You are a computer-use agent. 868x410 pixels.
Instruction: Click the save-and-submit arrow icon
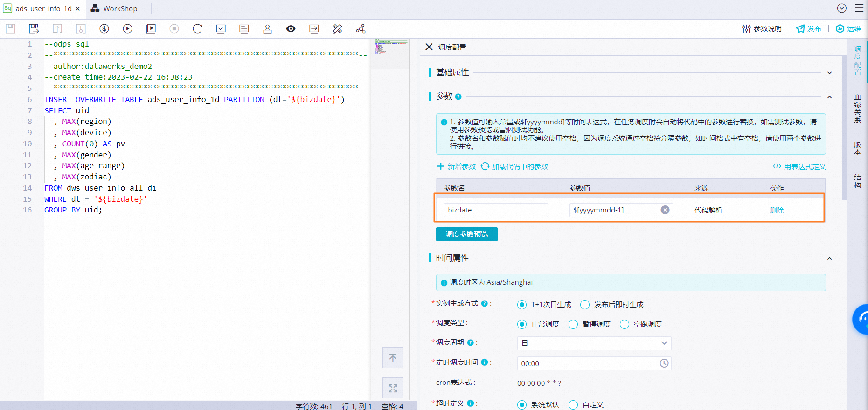click(34, 29)
